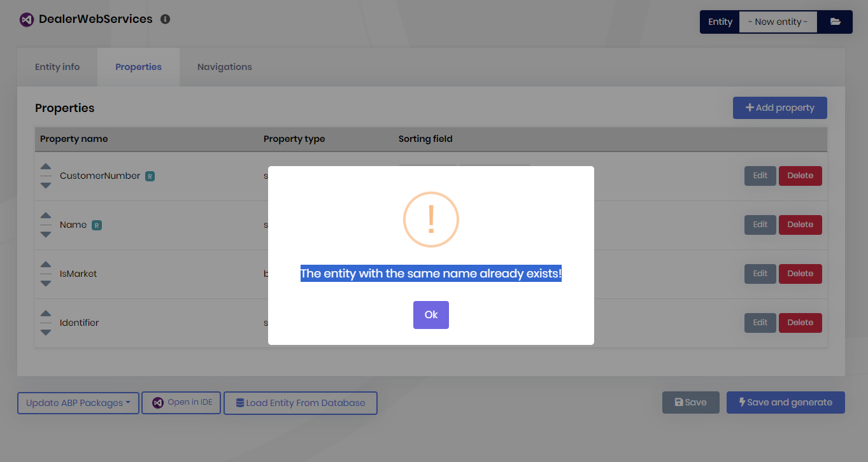Edit the Identifier property
The width and height of the screenshot is (868, 462).
[x=760, y=323]
